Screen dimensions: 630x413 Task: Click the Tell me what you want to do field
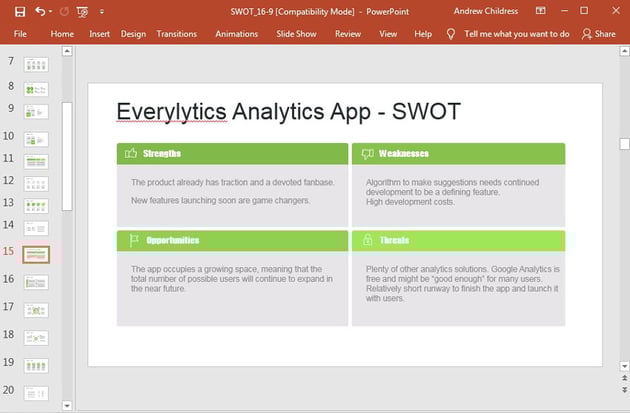coord(517,33)
